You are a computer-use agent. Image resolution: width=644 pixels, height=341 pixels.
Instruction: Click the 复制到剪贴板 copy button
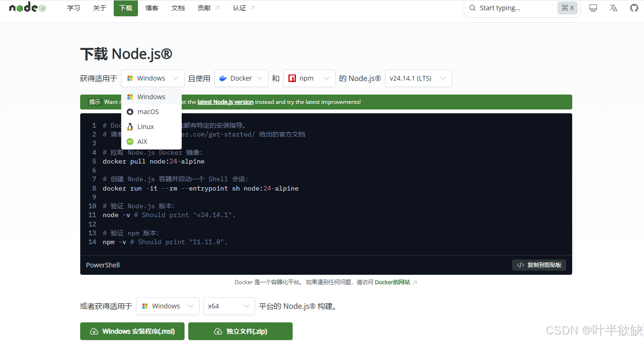click(539, 265)
